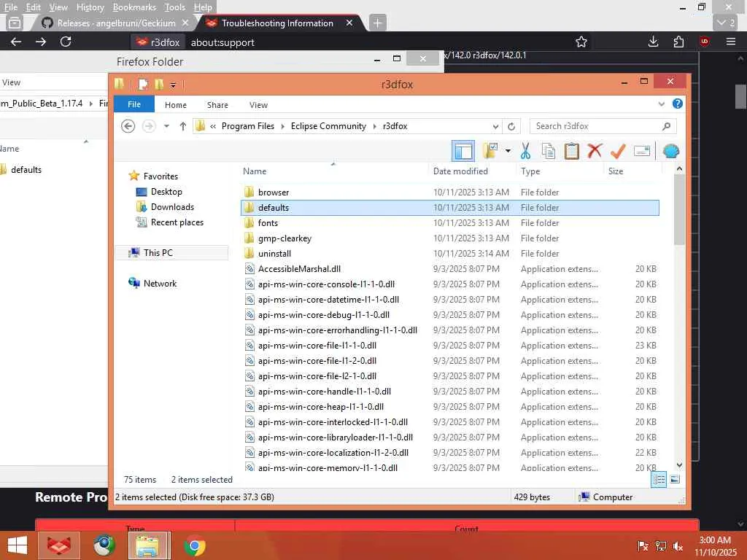Click the Paste clipboard icon
Image resolution: width=747 pixels, height=560 pixels.
[x=571, y=151]
